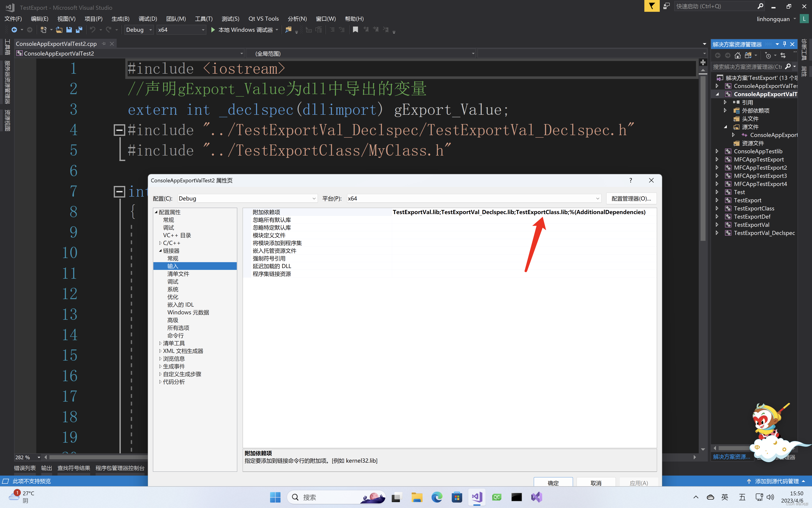The height and width of the screenshot is (508, 812).
Task: Click the new project toolbar icon
Action: click(x=43, y=30)
